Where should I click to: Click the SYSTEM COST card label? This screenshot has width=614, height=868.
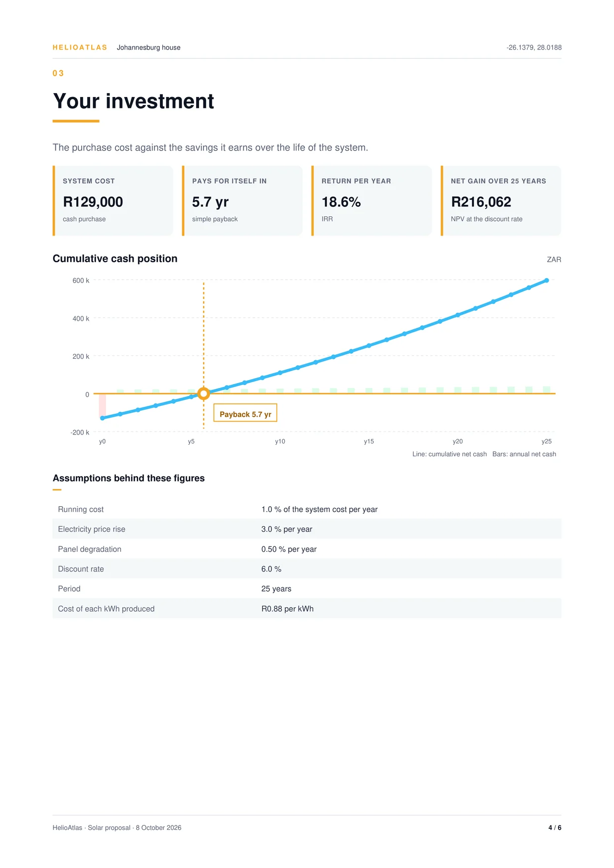(x=89, y=181)
